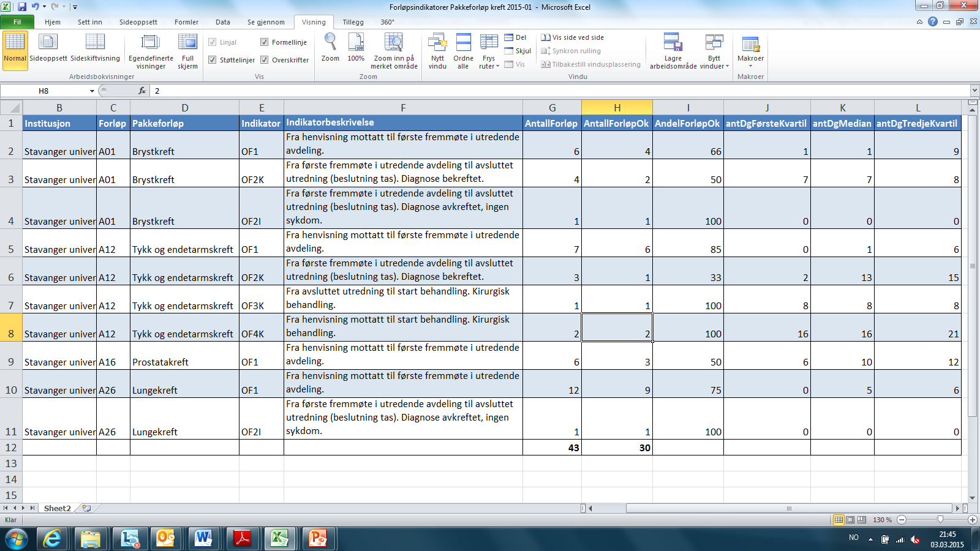This screenshot has height=551, width=980.
Task: Click the horizontal scrollbar right arrow
Action: coord(957,508)
